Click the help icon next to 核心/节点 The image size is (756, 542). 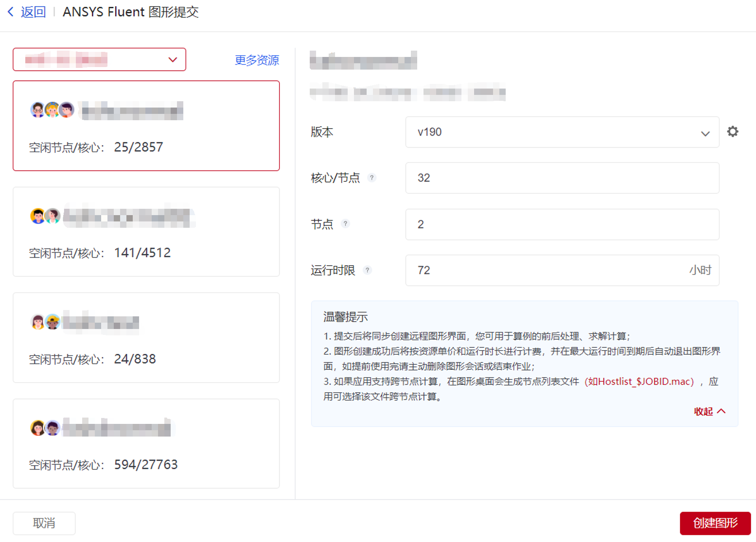372,178
